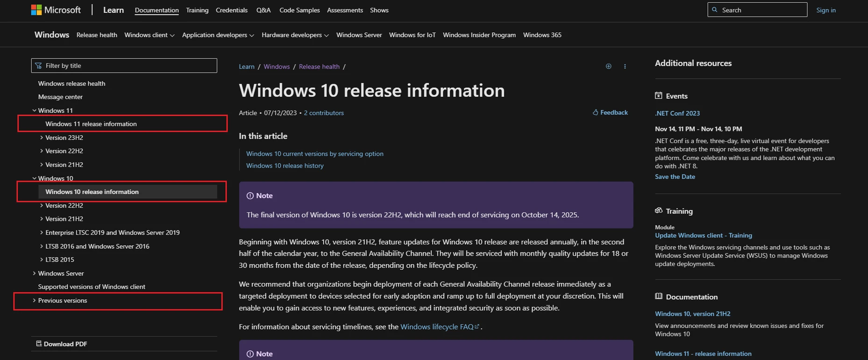This screenshot has height=360, width=868.
Task: Click the Learn brand link in header
Action: coord(114,10)
